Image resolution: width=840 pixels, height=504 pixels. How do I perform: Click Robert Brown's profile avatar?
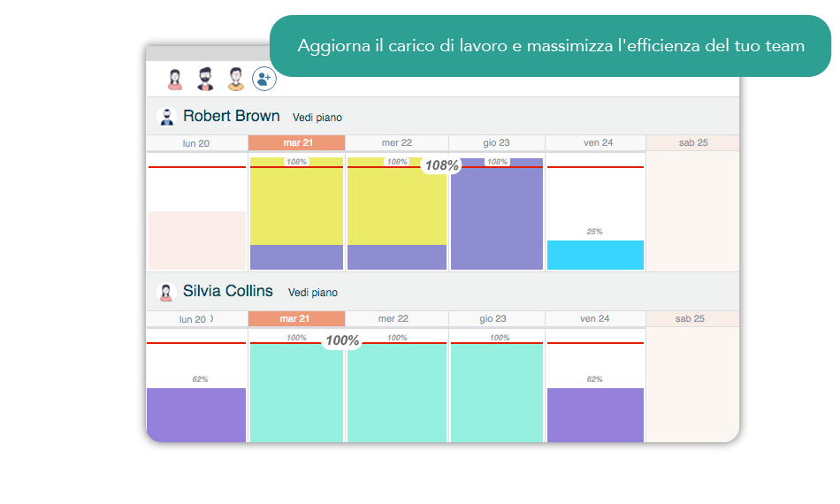[166, 117]
